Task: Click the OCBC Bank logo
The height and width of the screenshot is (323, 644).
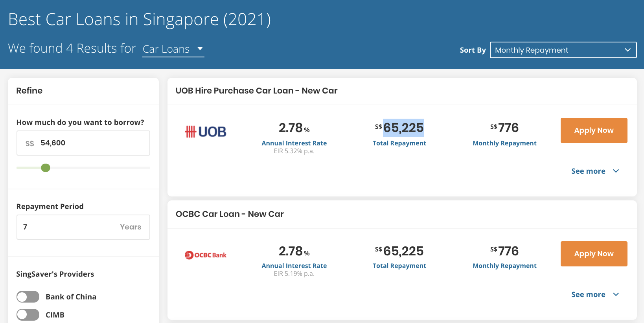Action: [x=206, y=255]
